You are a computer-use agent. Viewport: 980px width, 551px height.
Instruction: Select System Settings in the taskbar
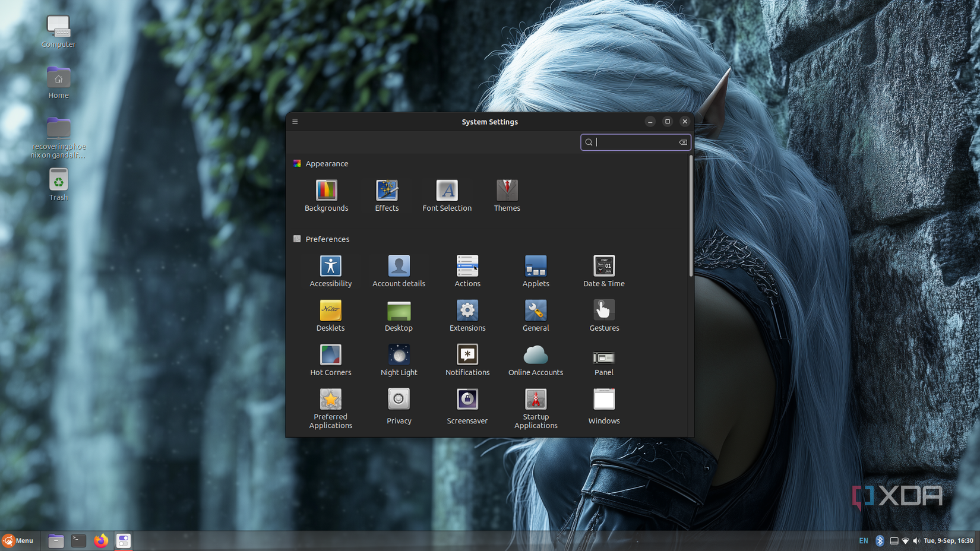124,540
